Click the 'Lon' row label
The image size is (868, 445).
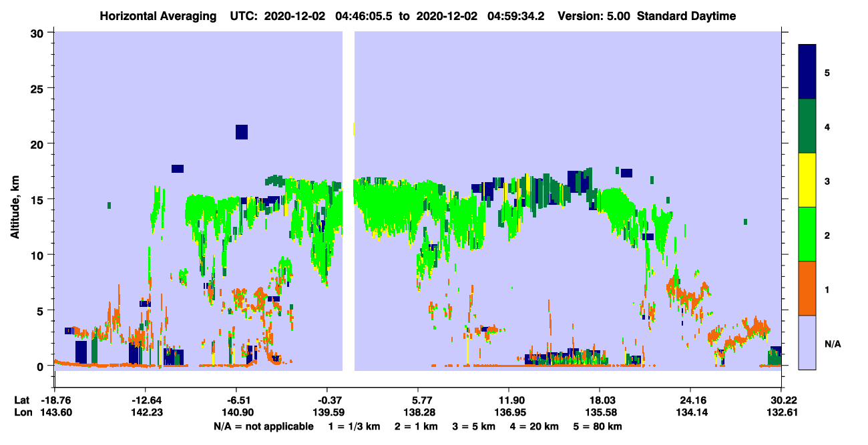(22, 412)
